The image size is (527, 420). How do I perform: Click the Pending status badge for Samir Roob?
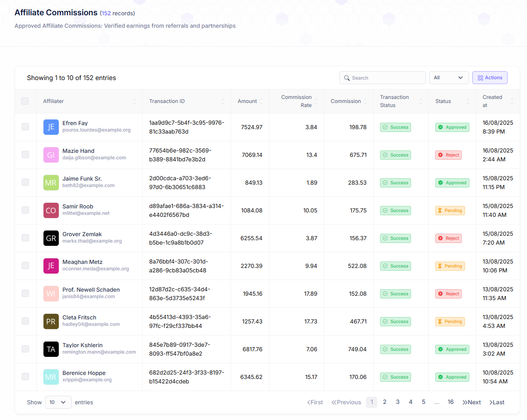click(x=450, y=210)
